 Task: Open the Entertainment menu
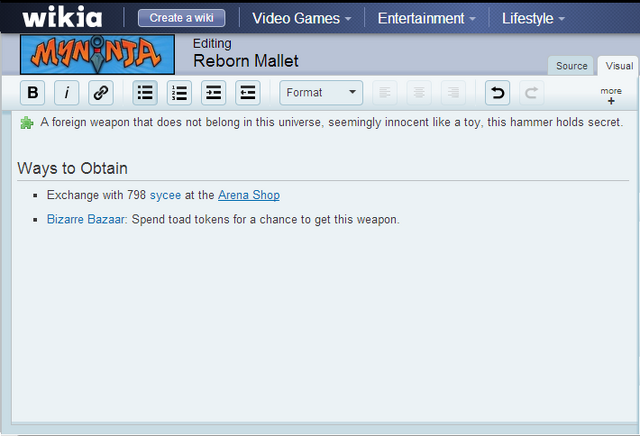point(427,18)
